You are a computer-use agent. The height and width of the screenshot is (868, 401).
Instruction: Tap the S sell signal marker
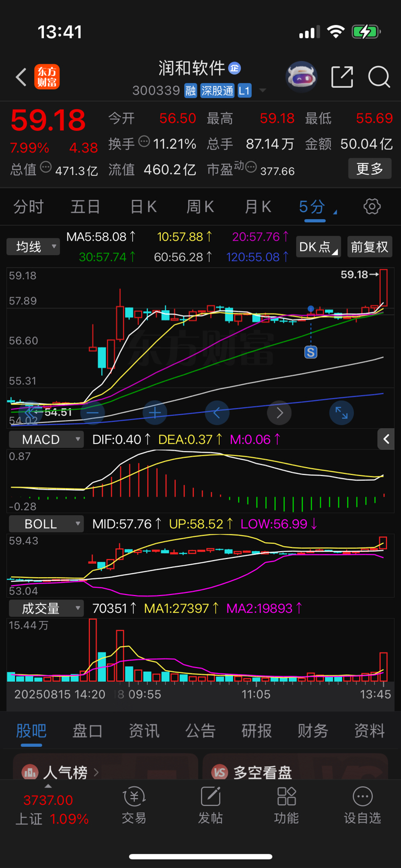(x=311, y=352)
